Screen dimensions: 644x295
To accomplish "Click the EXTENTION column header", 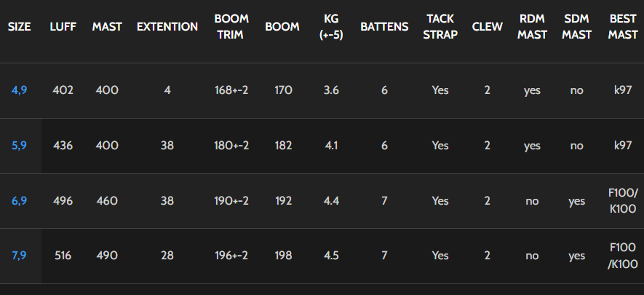I will (x=167, y=27).
